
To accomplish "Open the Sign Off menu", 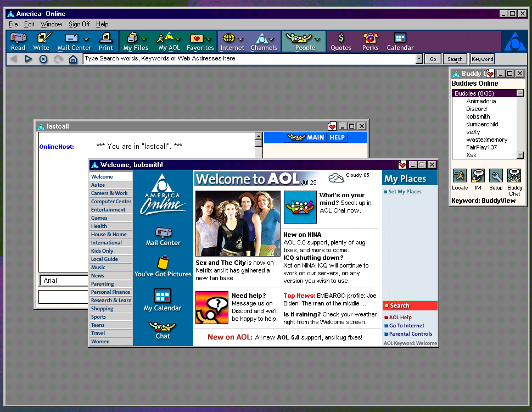I will click(x=79, y=24).
